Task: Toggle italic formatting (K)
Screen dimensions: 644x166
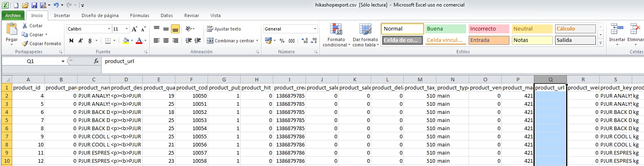Action: 81,41
